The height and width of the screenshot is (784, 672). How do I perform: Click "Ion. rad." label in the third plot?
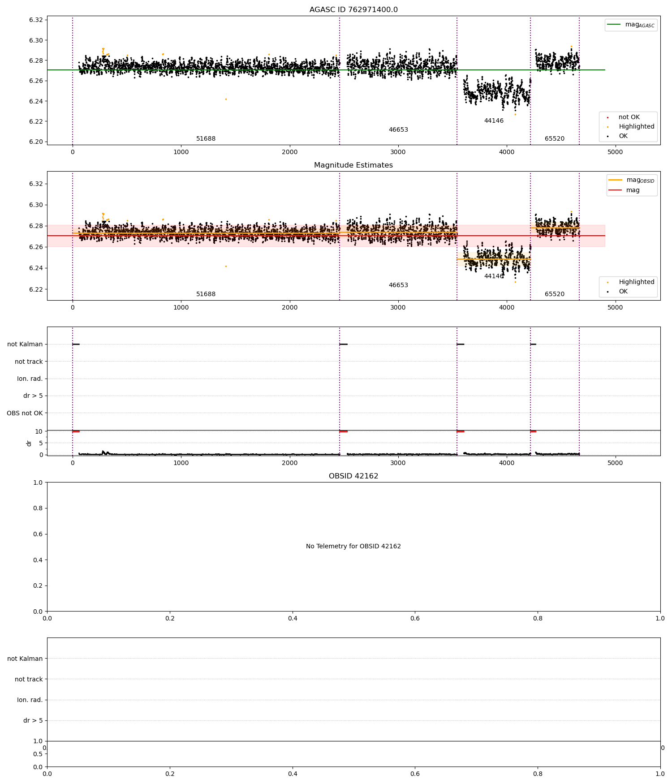30,379
